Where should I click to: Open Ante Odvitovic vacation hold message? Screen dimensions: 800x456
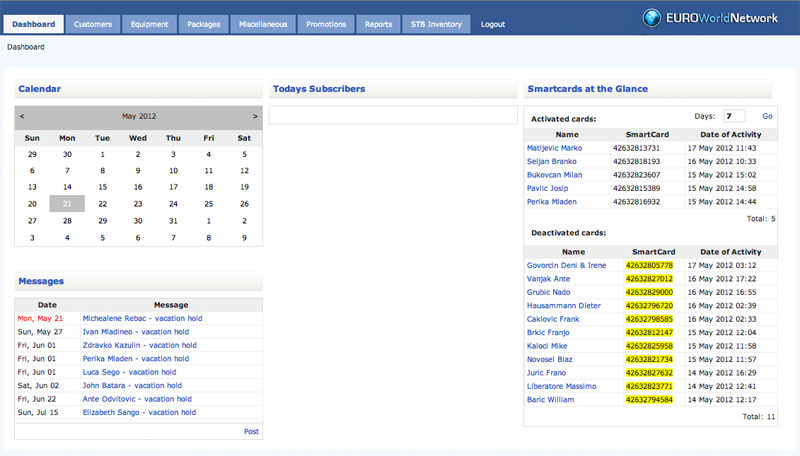click(x=137, y=399)
